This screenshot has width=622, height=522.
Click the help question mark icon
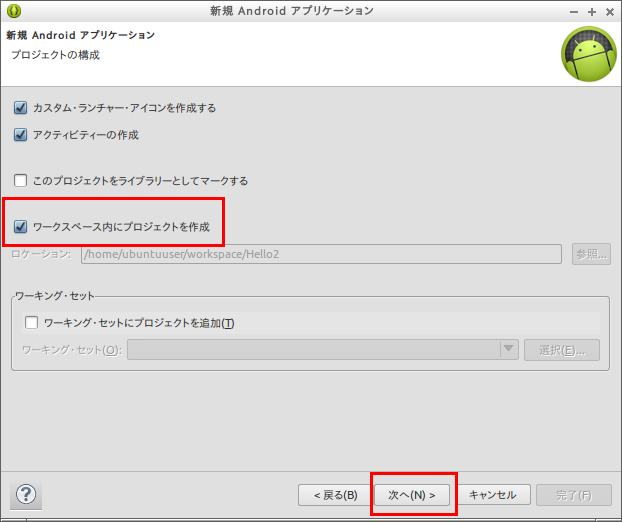(26, 494)
